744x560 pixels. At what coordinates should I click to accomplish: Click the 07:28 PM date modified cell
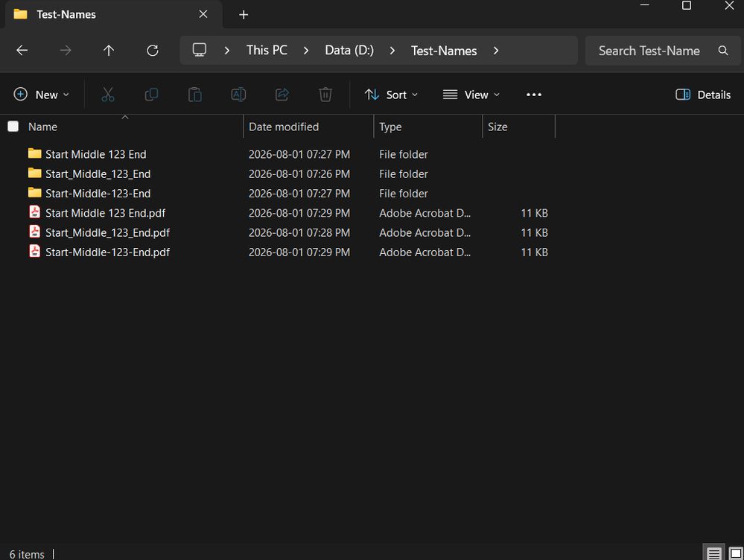(x=299, y=232)
